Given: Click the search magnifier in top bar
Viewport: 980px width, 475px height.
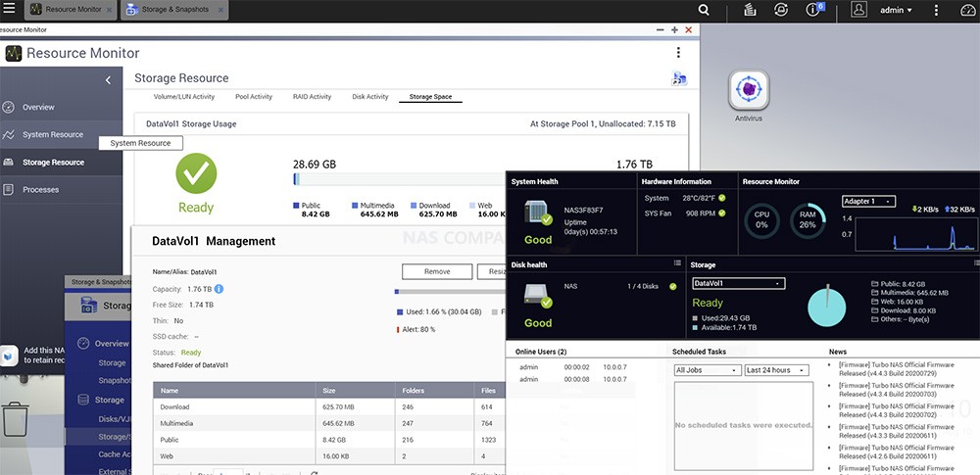Looking at the screenshot, I should (x=704, y=10).
